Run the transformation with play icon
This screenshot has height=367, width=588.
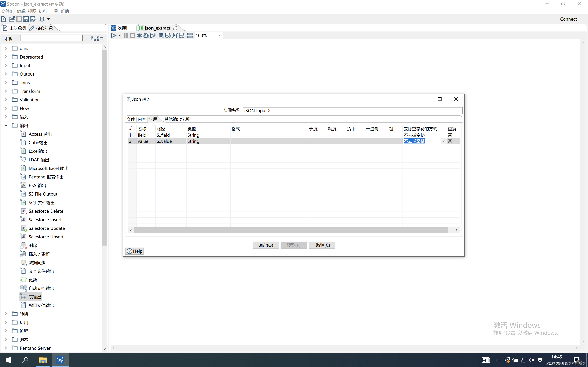coord(113,36)
